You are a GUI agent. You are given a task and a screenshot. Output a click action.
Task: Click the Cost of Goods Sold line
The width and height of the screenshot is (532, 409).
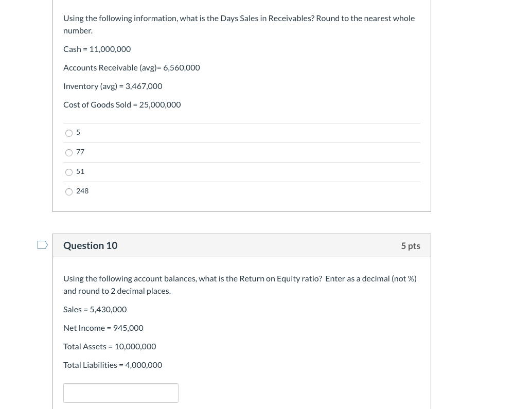pyautogui.click(x=122, y=104)
